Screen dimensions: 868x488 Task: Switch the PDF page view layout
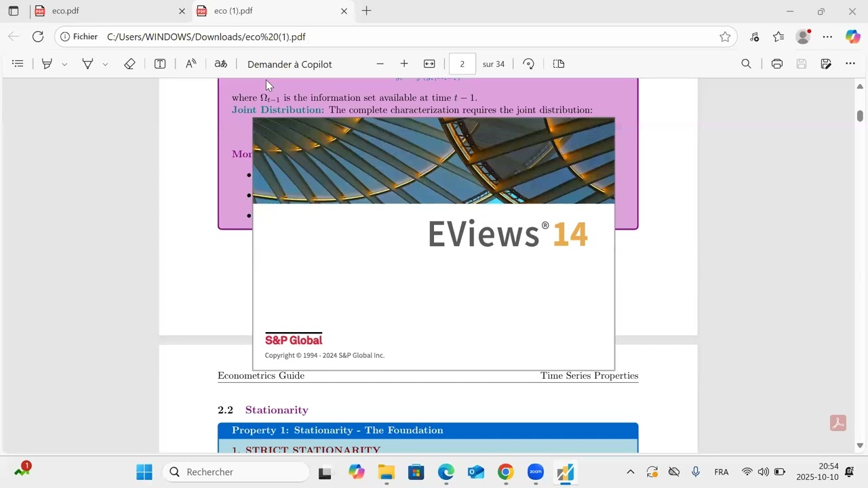(559, 64)
